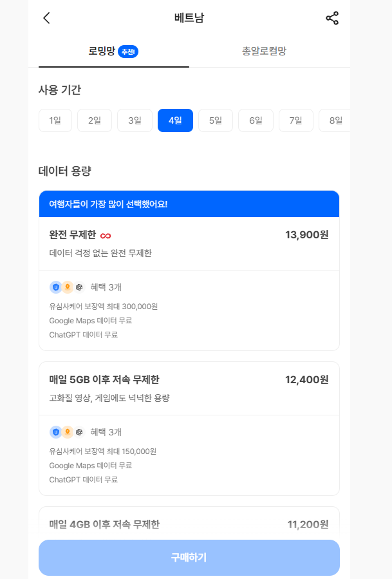
Task: Click the orange map pin icon in the 매일 5GB card
Action: pos(67,432)
